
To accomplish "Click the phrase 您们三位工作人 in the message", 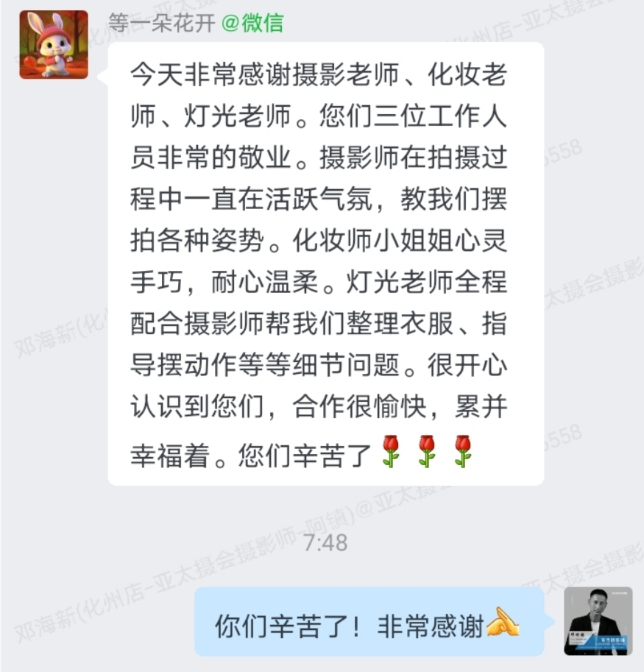I will 414,116.
